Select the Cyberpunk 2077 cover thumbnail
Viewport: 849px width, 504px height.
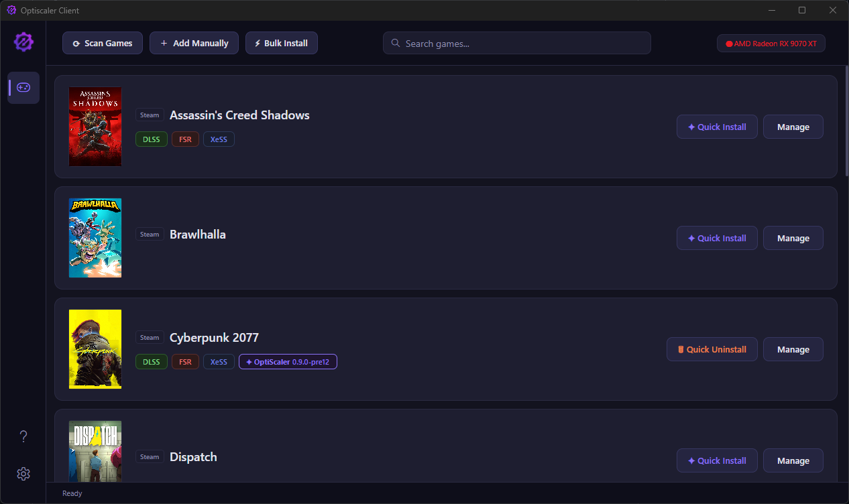(95, 349)
